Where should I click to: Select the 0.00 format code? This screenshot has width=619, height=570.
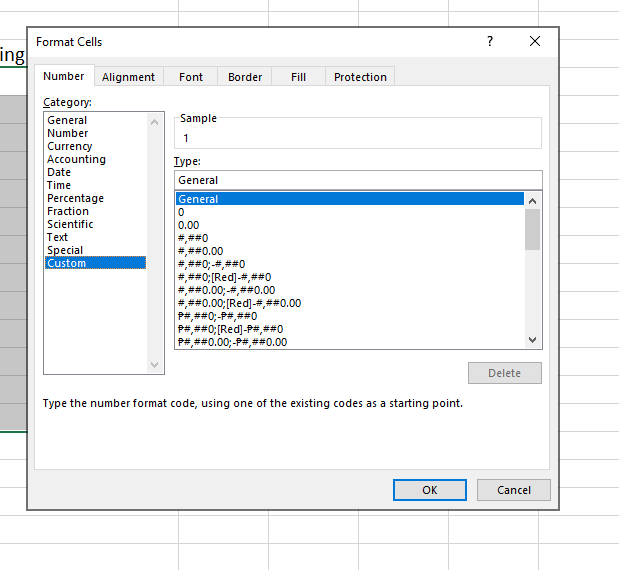point(188,225)
